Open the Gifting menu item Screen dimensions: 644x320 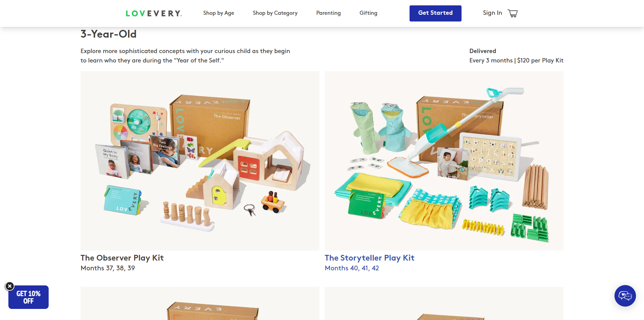pyautogui.click(x=368, y=13)
